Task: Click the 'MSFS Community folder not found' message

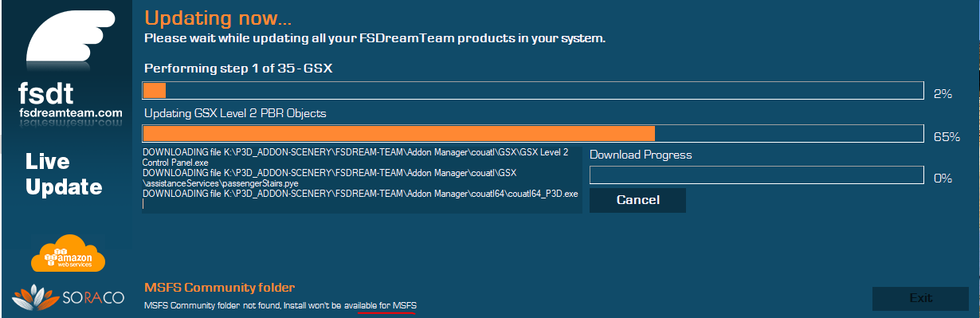Action: click(x=280, y=306)
